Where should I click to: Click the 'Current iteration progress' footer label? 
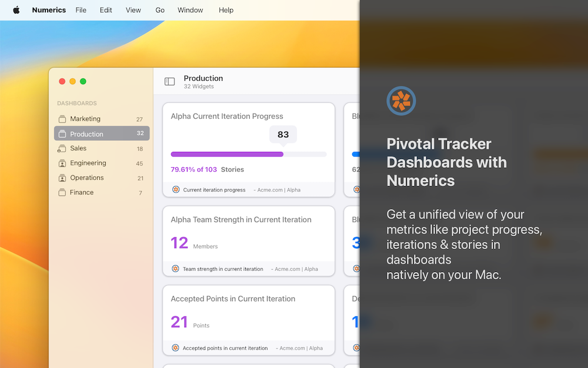[x=214, y=190]
